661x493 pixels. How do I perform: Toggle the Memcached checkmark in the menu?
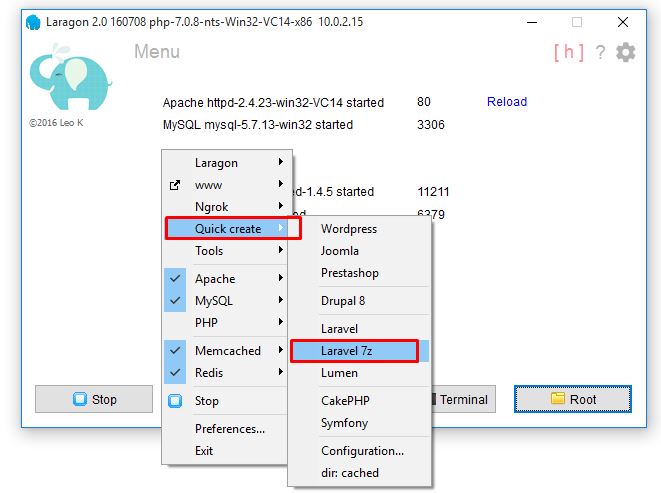[x=175, y=350]
